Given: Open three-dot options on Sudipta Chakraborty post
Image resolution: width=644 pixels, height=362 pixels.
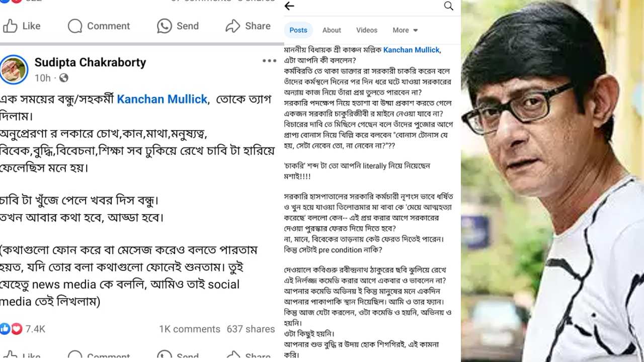Looking at the screenshot, I should pos(269,61).
